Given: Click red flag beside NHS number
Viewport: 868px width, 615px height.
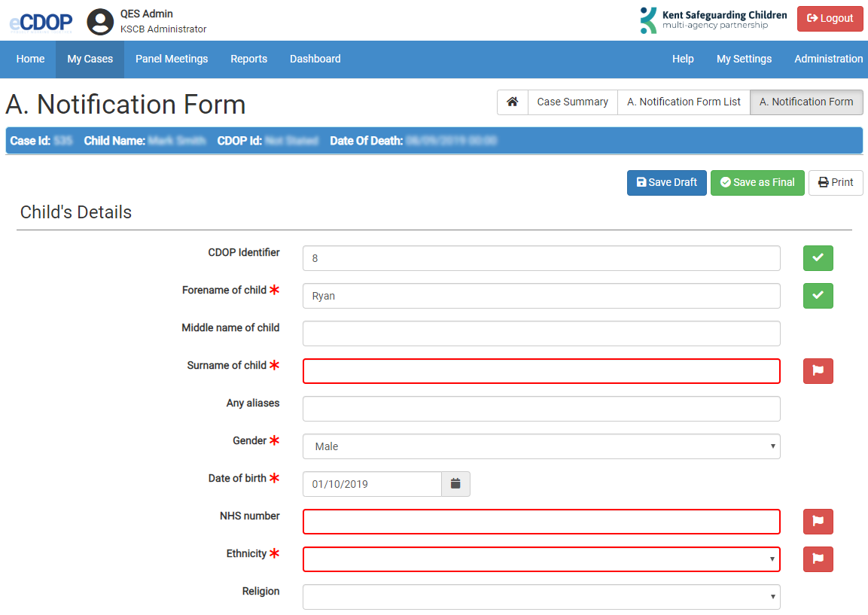Looking at the screenshot, I should click(x=818, y=522).
